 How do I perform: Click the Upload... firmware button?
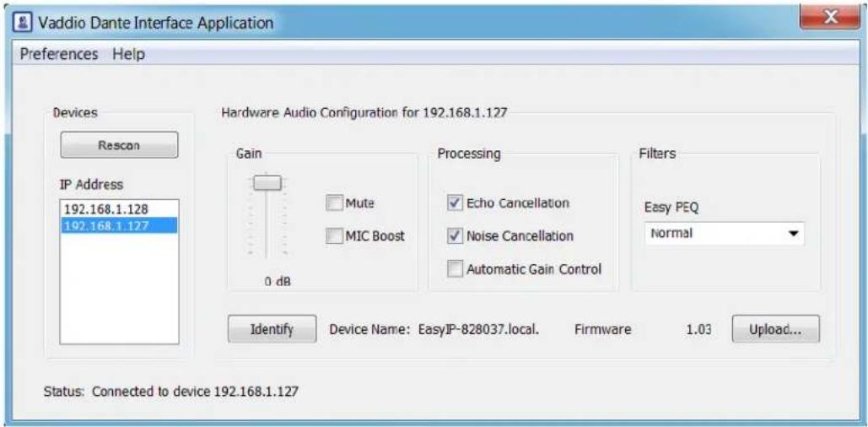[x=775, y=329]
